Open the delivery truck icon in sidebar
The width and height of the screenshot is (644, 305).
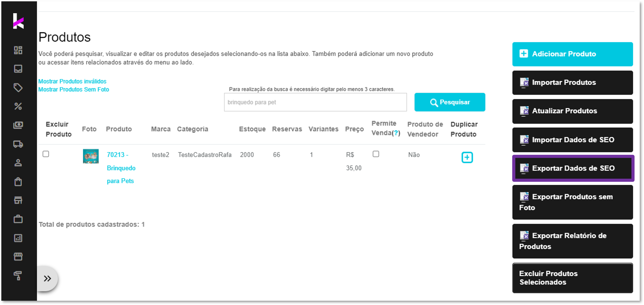click(x=18, y=144)
